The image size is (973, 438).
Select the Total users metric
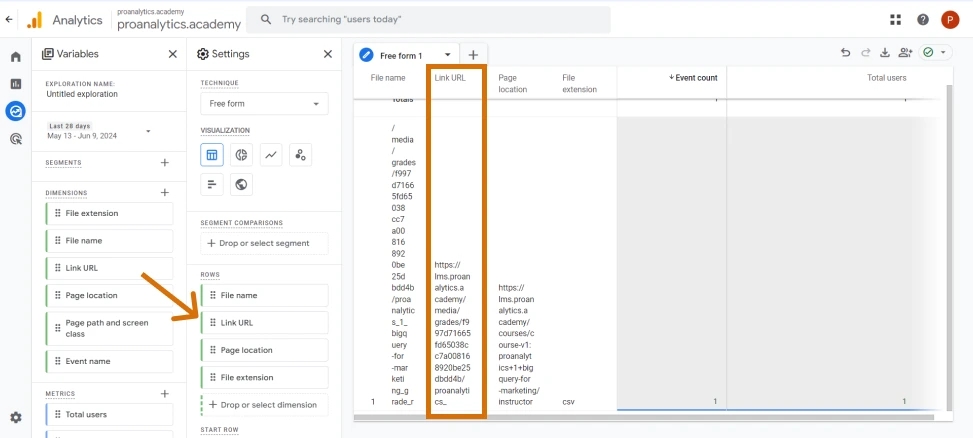click(x=109, y=414)
